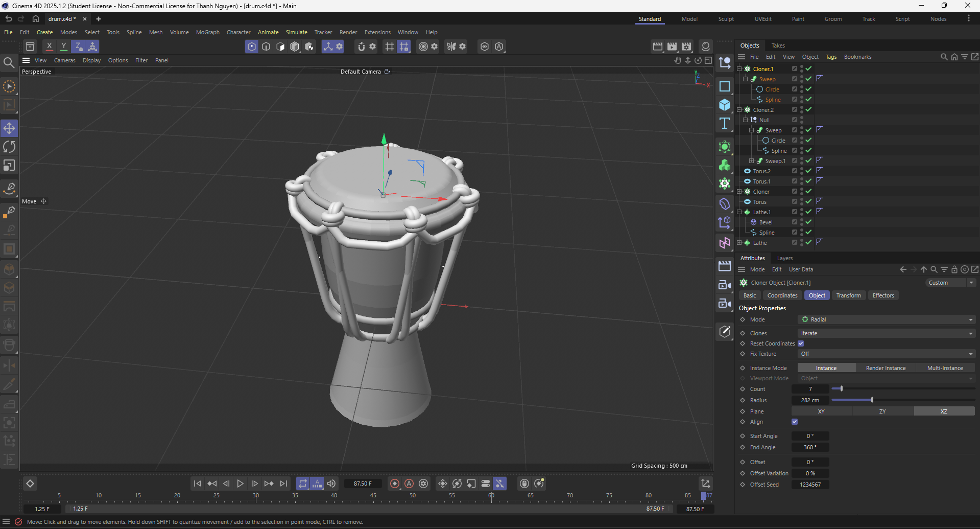Toggle X axis lock
The image size is (980, 529).
[50, 47]
